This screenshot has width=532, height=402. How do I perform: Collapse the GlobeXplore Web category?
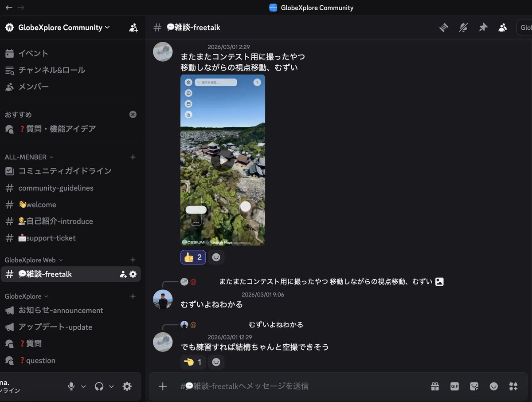tap(34, 260)
